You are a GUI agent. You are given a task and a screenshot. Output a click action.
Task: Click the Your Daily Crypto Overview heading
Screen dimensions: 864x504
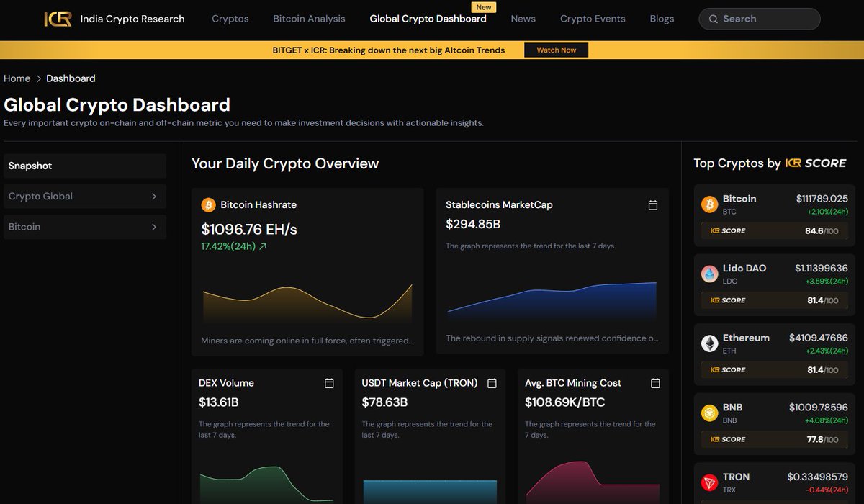point(285,163)
